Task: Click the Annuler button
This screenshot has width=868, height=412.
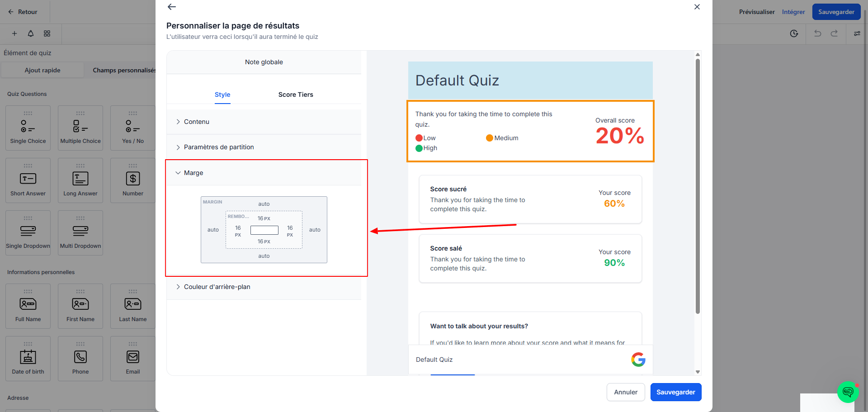Action: coord(626,392)
